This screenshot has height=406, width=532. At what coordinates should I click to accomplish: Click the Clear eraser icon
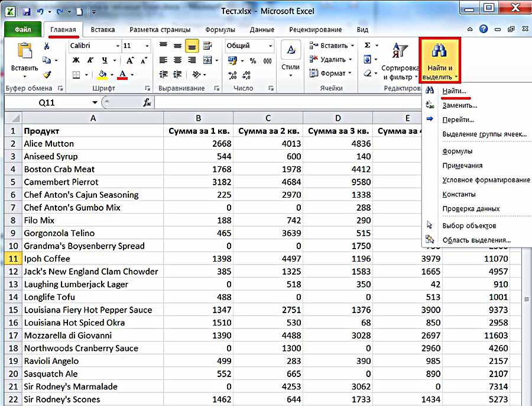(x=368, y=73)
